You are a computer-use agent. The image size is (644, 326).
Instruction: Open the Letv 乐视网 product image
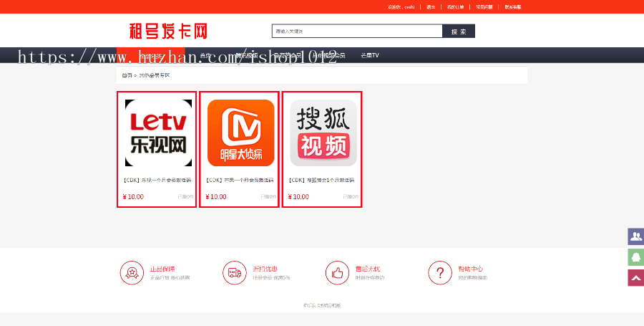pos(159,133)
